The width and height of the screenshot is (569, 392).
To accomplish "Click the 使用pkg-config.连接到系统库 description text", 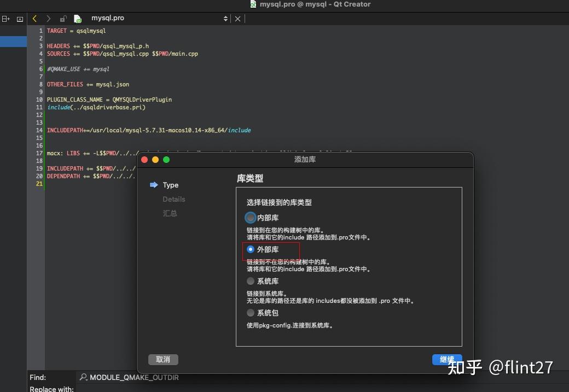I will click(290, 325).
